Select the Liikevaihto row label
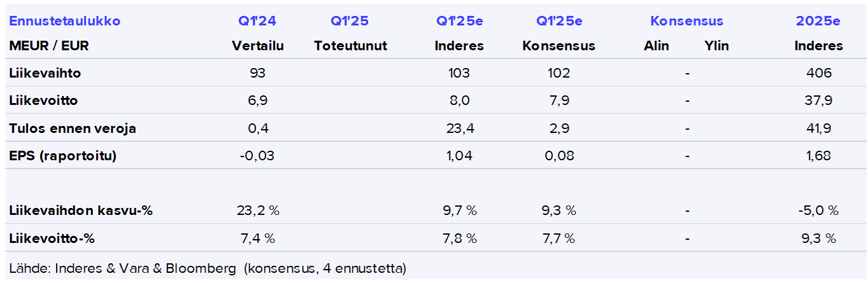The height and width of the screenshot is (283, 868). 45,73
